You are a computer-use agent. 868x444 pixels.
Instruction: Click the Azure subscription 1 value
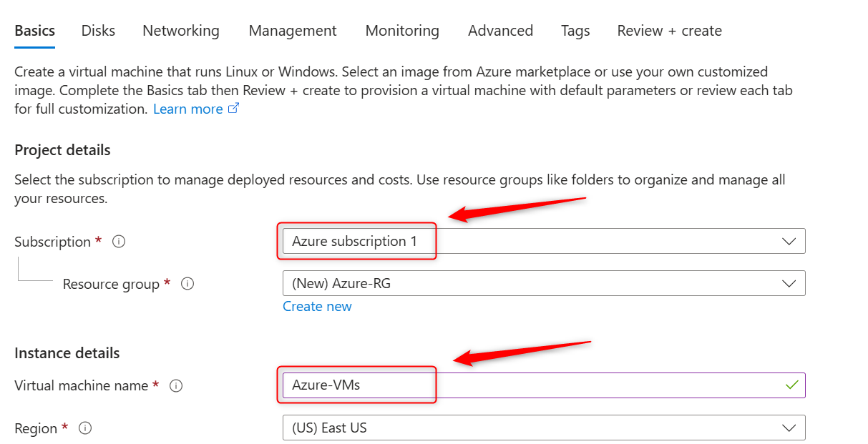[x=354, y=241]
